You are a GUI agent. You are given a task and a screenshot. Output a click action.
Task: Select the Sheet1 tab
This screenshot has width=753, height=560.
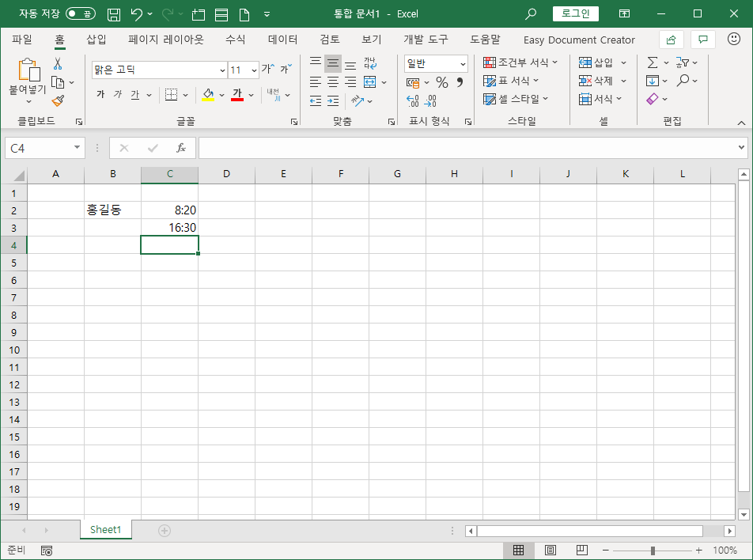106,529
